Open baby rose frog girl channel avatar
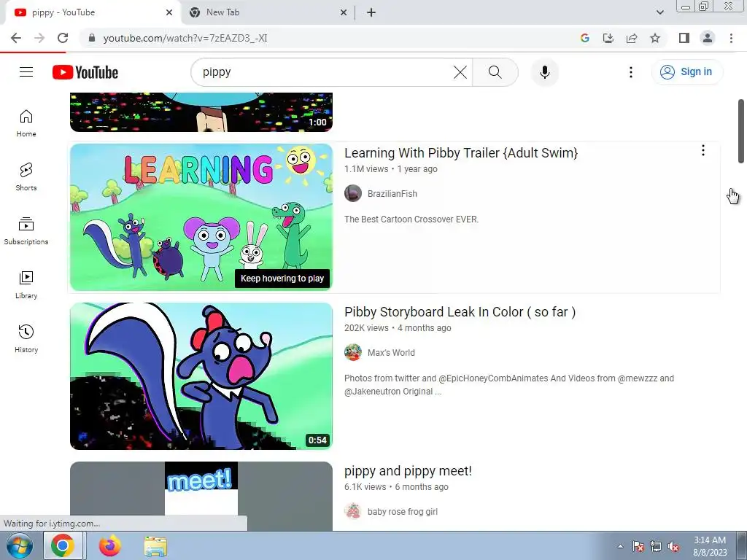The width and height of the screenshot is (747, 560). coord(353,511)
